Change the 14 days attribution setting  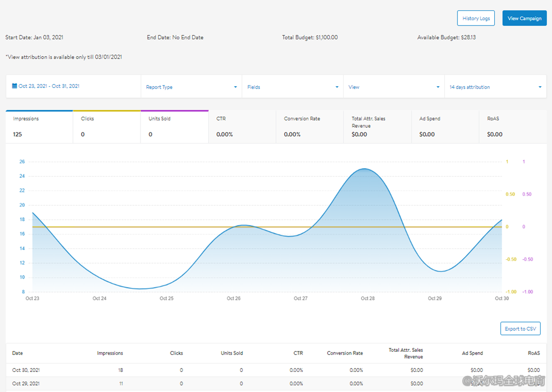495,87
